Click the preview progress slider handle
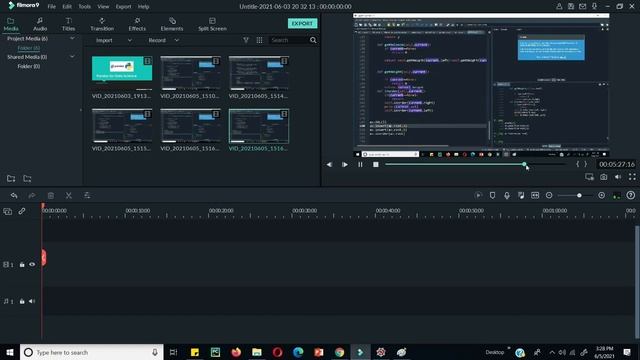 click(x=524, y=164)
